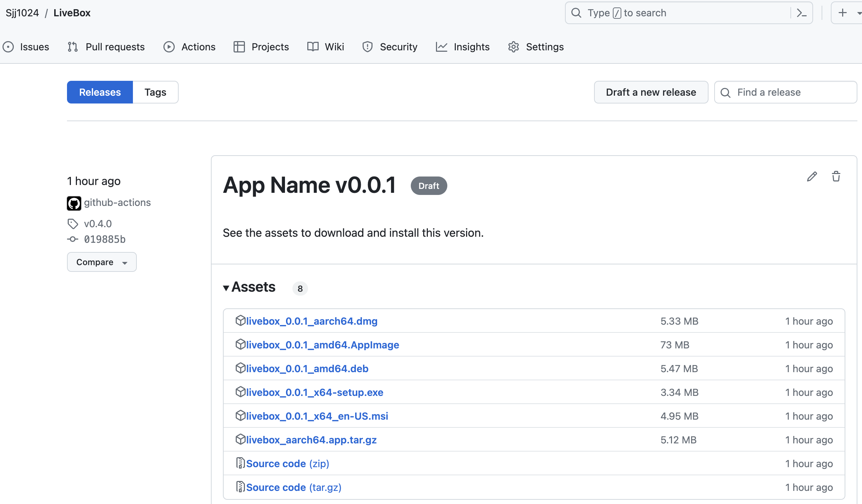The width and height of the screenshot is (862, 504).
Task: Open the command palette terminal icon
Action: (802, 13)
